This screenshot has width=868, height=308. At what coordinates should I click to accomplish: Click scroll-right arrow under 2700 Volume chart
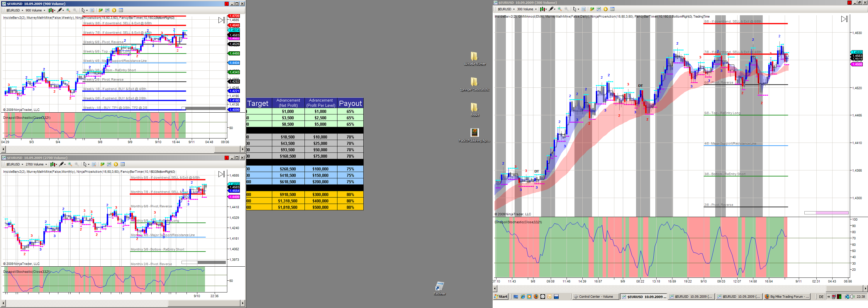pos(243,303)
